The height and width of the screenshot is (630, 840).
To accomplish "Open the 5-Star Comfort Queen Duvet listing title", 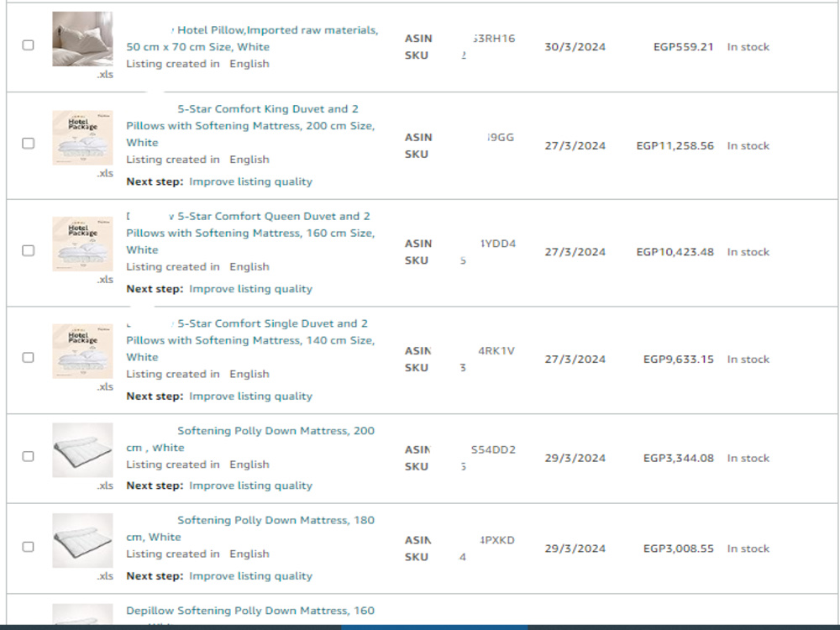I will pos(250,233).
